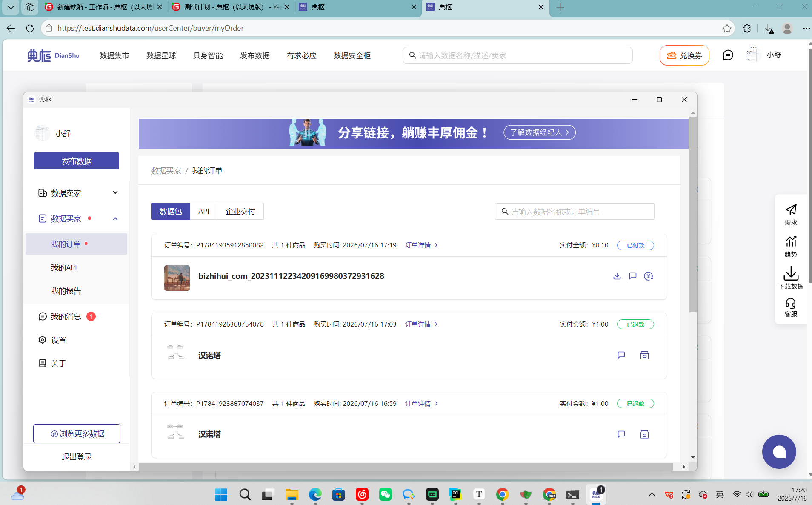Open 我的API in sidebar
This screenshot has height=505, width=812.
(x=64, y=267)
